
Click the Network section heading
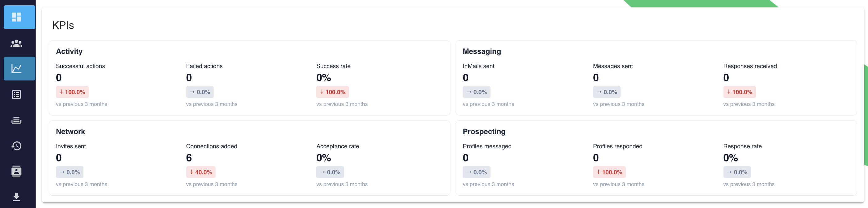point(70,132)
